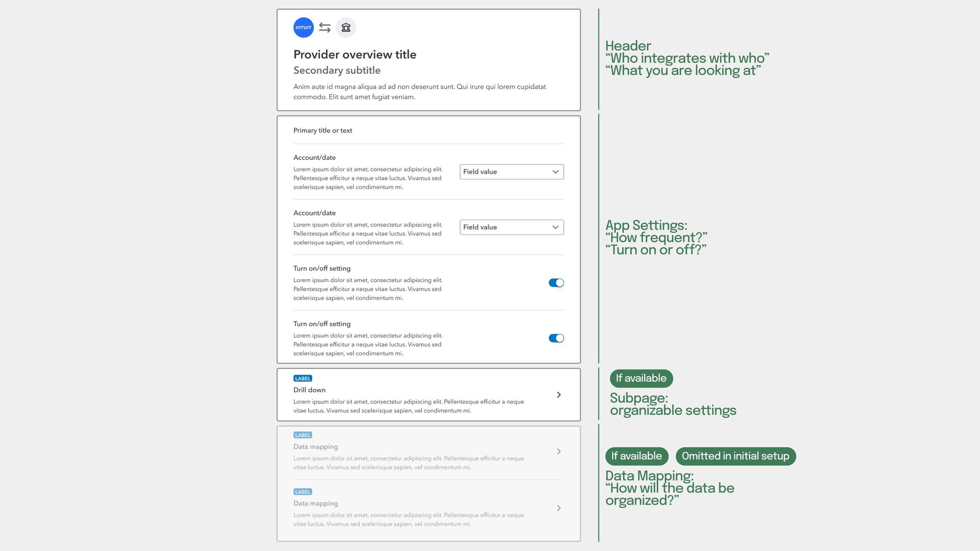Click the bank building icon

(346, 27)
